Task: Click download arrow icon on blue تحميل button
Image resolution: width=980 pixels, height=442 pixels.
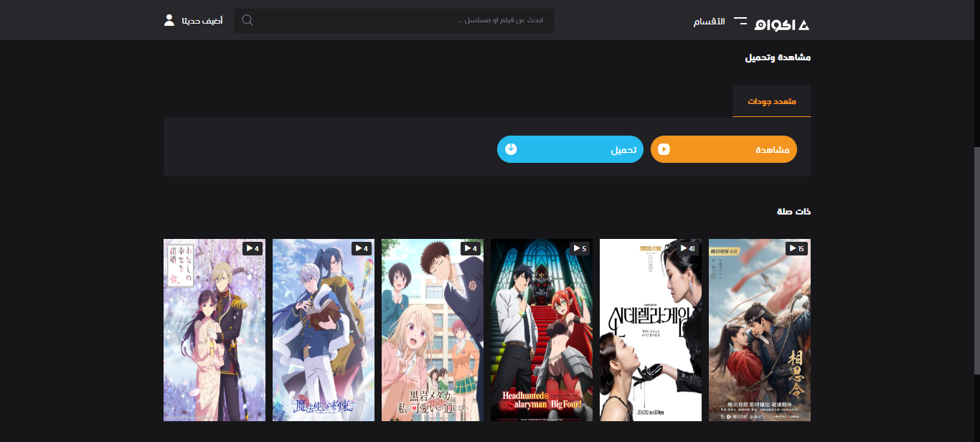Action: [x=511, y=149]
